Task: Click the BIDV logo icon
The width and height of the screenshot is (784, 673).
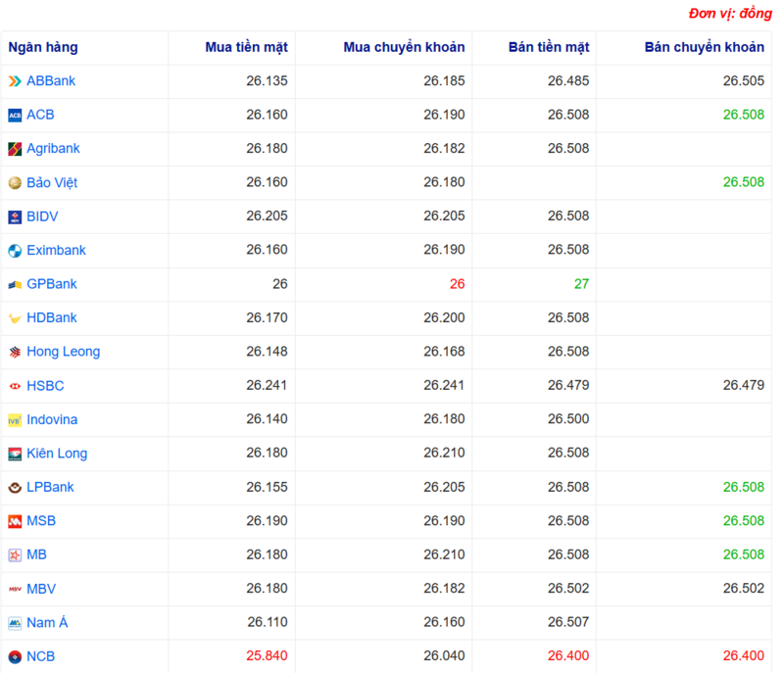Action: 15,216
